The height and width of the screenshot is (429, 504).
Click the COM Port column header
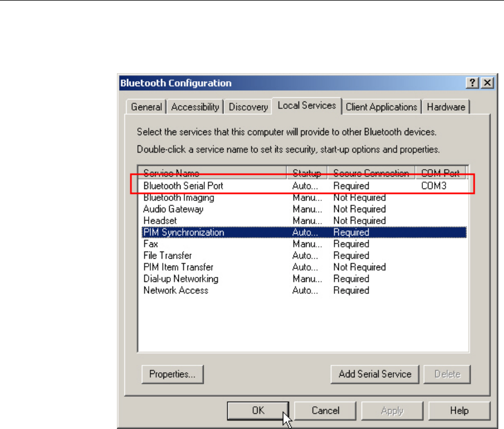[440, 173]
